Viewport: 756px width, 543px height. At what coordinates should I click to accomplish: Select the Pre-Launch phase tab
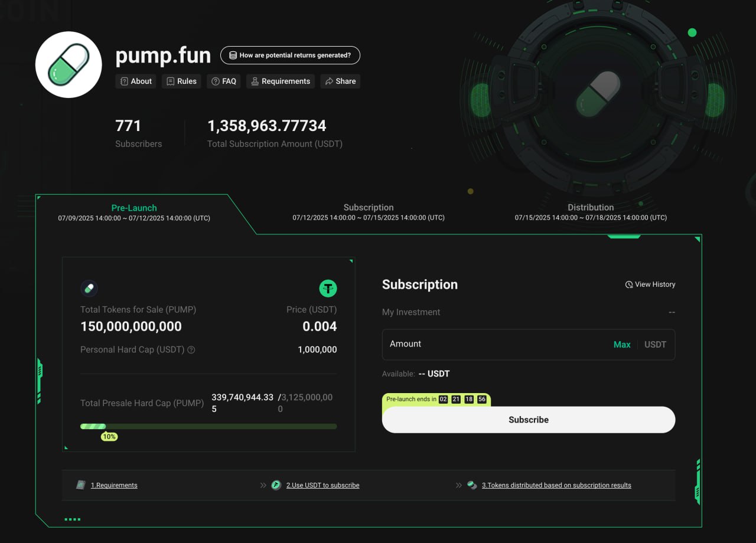tap(134, 212)
